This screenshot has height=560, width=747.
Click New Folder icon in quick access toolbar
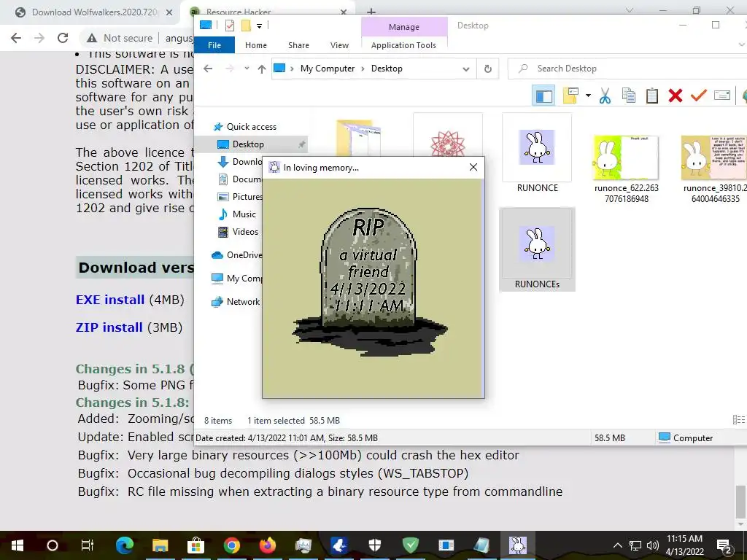(246, 26)
